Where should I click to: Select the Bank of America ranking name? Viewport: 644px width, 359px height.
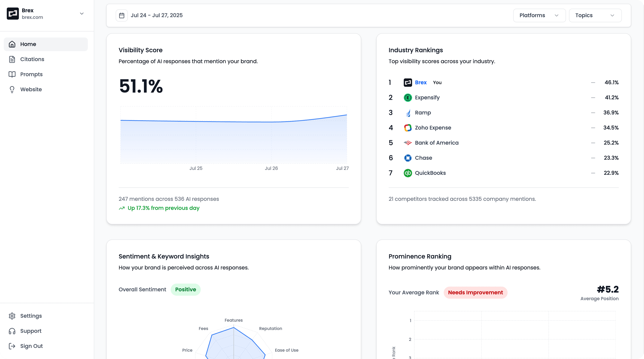[437, 143]
